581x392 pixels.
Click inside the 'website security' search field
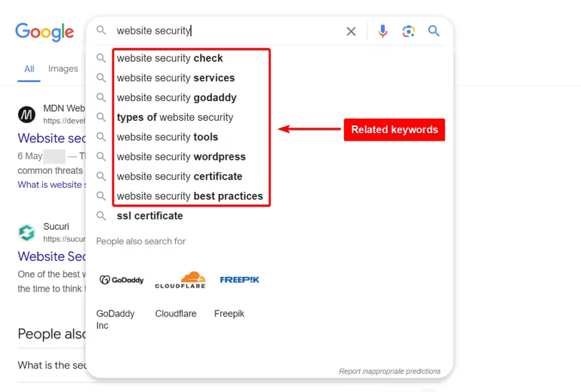click(x=226, y=31)
